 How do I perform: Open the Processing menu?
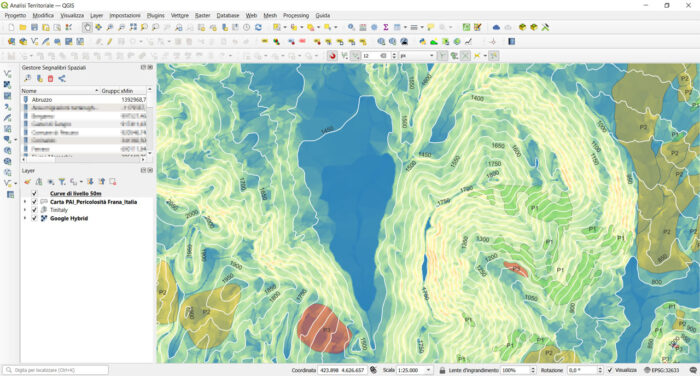pyautogui.click(x=296, y=16)
